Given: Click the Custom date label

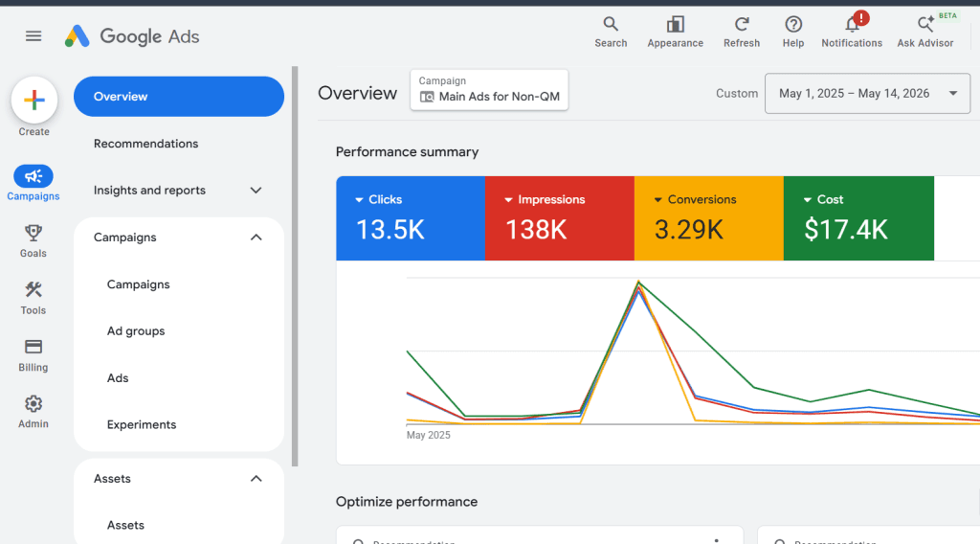Looking at the screenshot, I should (737, 93).
